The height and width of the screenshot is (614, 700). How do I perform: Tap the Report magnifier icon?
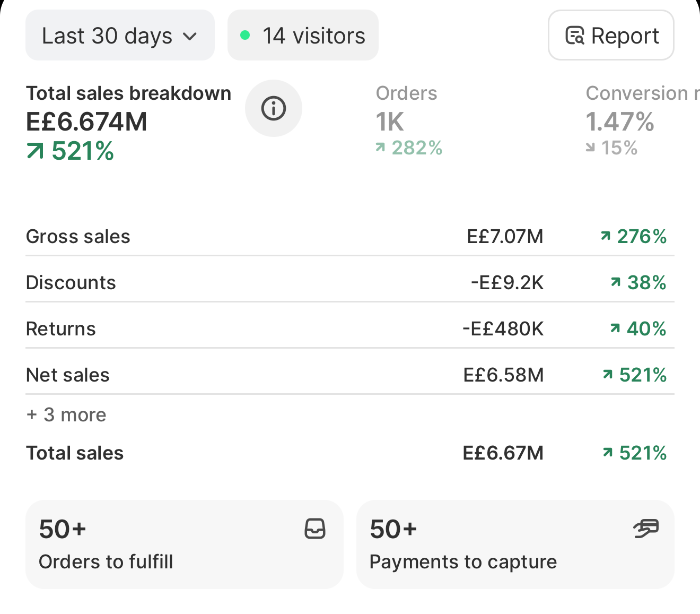[x=575, y=36]
